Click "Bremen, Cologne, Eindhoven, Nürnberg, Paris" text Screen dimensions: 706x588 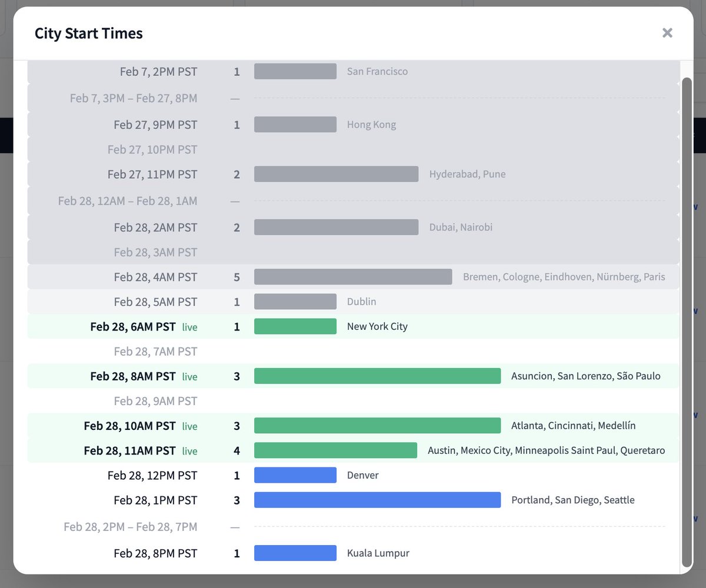[564, 276]
